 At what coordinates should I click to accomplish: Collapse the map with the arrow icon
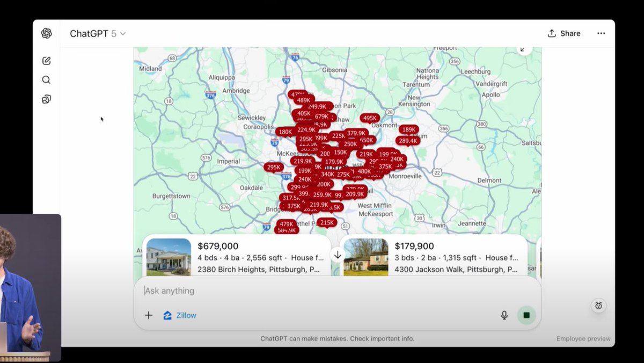click(523, 49)
